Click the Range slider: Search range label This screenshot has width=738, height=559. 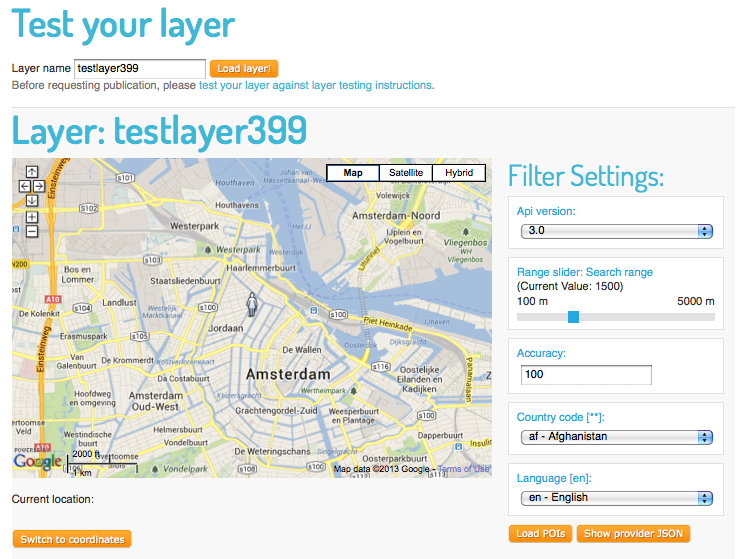point(585,272)
